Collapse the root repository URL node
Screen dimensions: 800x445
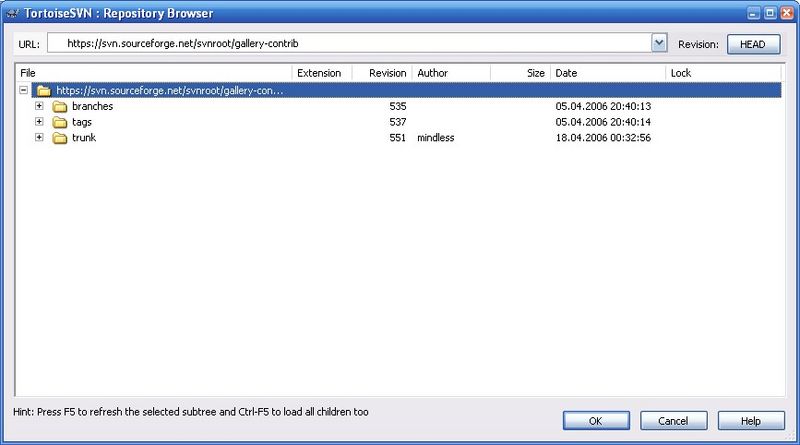pos(23,90)
